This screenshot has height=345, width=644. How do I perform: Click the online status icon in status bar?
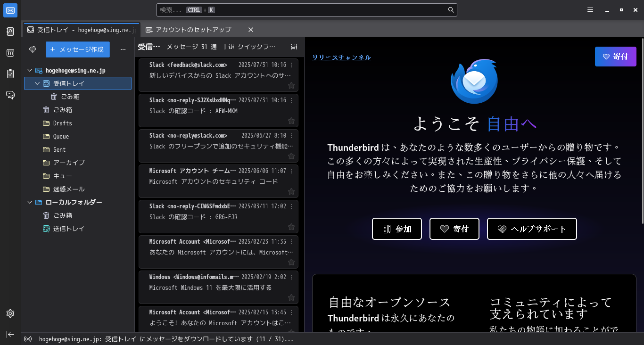click(28, 339)
